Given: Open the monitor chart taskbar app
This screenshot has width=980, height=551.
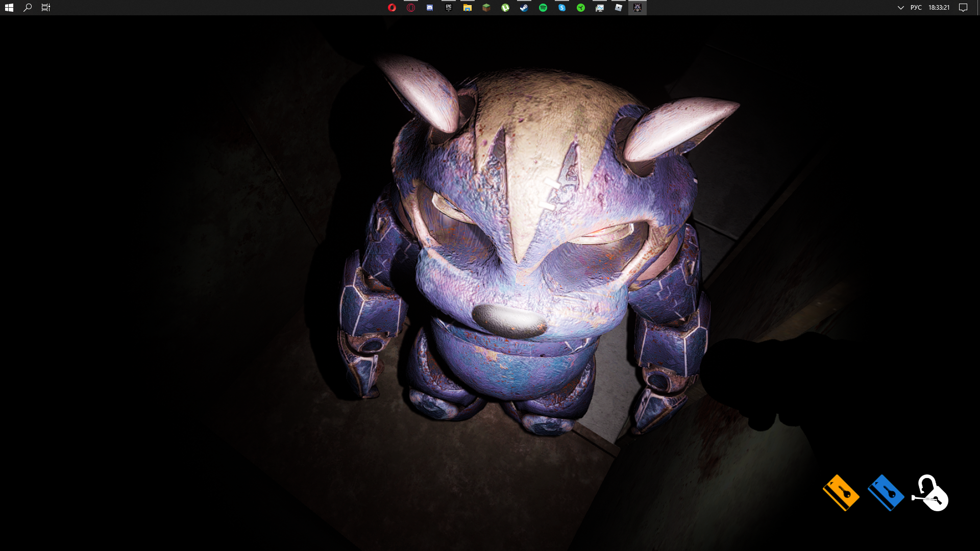Looking at the screenshot, I should coord(600,8).
